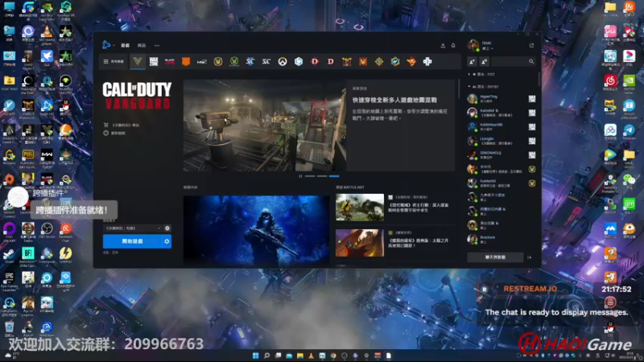The height and width of the screenshot is (362, 644).
Task: Open the Hearthstone news thumbnail
Action: tap(360, 243)
